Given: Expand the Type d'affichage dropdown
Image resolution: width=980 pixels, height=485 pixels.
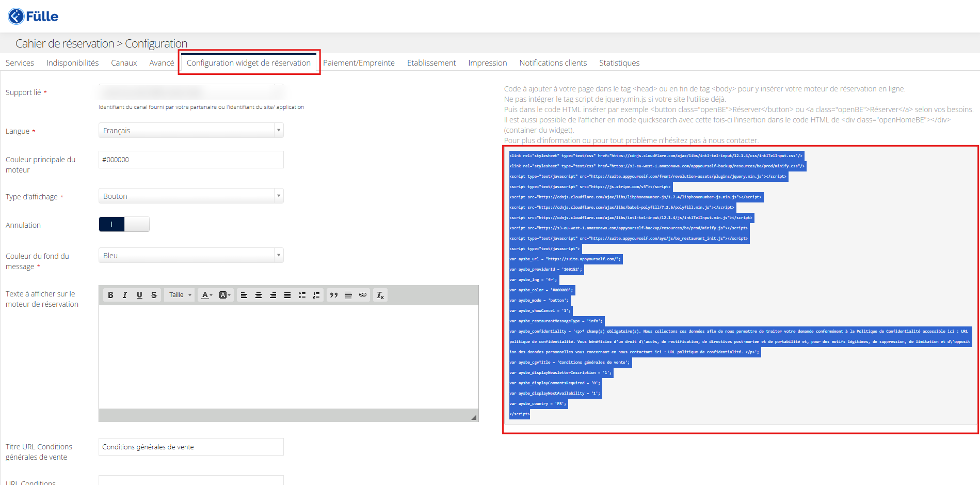Looking at the screenshot, I should coord(191,196).
